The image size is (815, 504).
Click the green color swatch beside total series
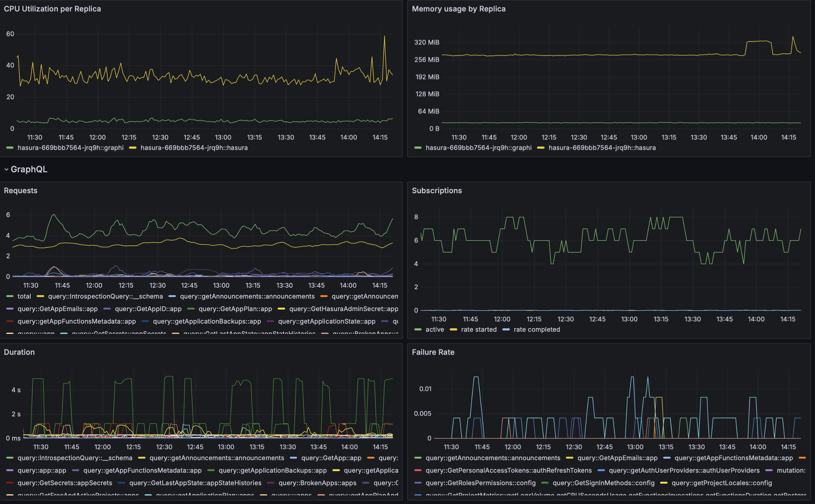coord(9,296)
